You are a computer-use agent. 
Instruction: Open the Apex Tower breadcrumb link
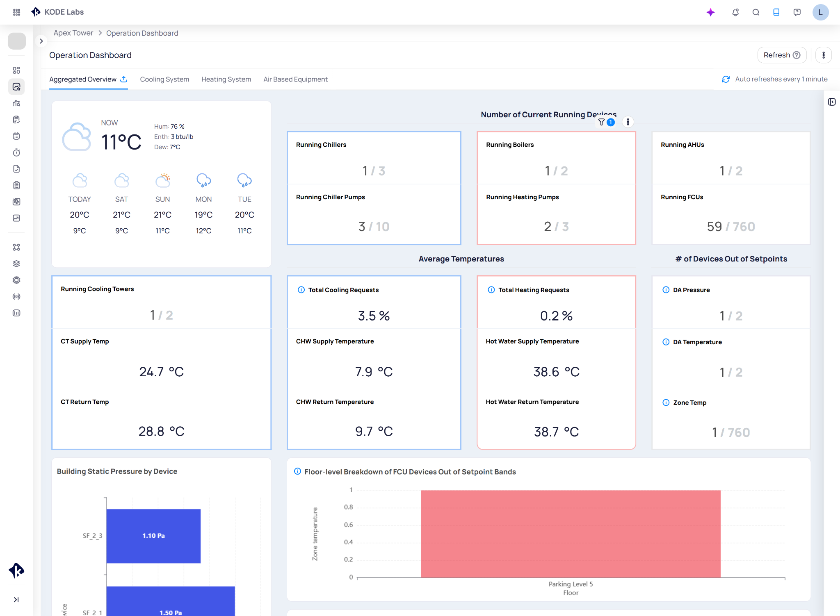pyautogui.click(x=73, y=33)
